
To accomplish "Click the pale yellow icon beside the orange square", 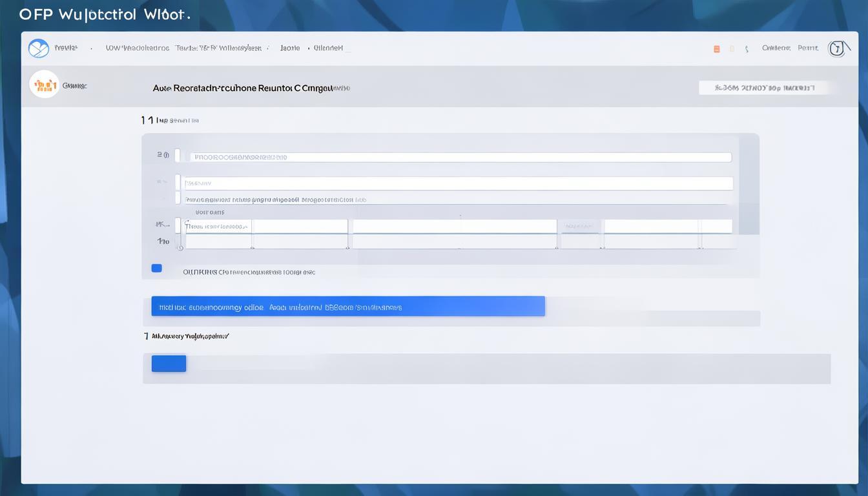I will (x=732, y=49).
